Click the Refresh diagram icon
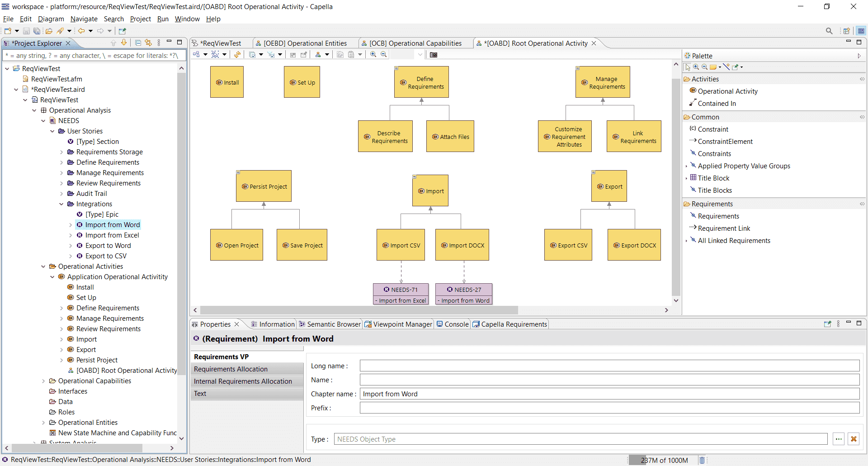The width and height of the screenshot is (868, 466). [x=237, y=55]
